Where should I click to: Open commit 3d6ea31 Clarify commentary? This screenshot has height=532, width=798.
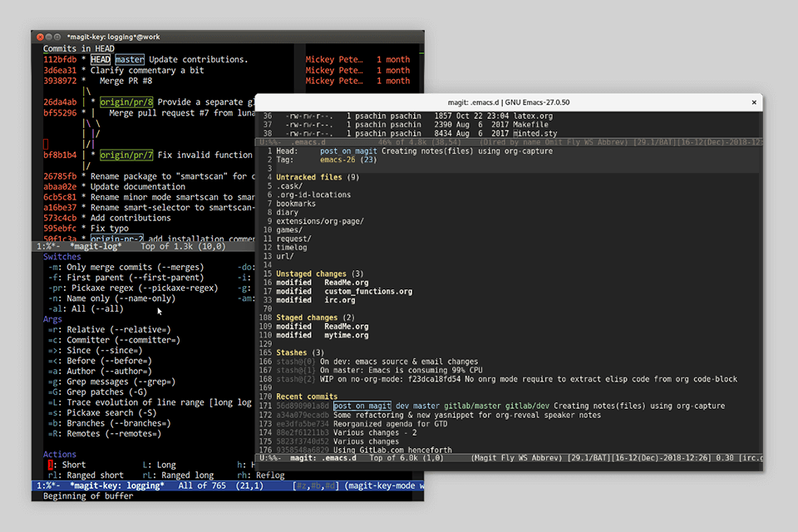pos(124,71)
